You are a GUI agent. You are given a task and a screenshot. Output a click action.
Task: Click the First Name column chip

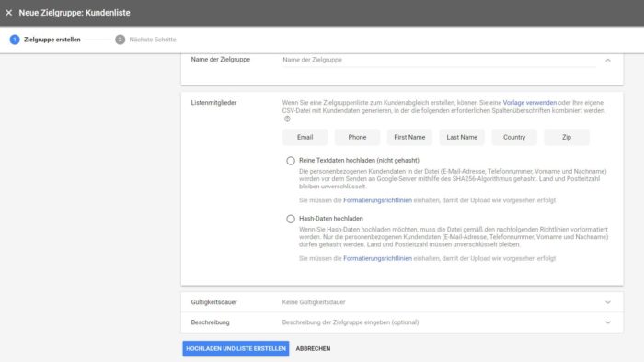[x=409, y=137]
